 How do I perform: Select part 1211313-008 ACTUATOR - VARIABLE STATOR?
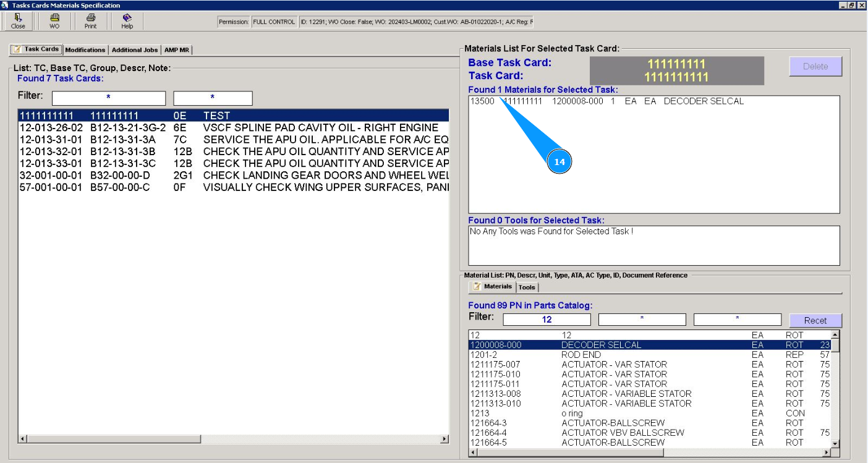(x=650, y=394)
